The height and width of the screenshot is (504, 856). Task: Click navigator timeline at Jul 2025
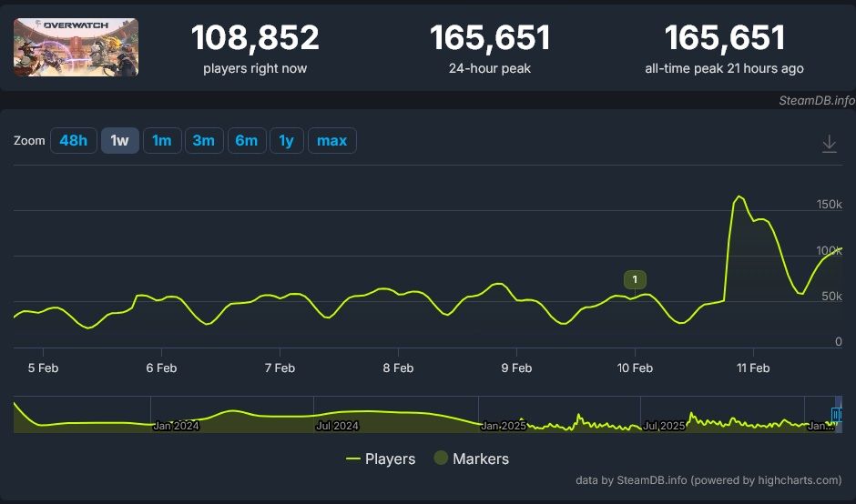(664, 425)
